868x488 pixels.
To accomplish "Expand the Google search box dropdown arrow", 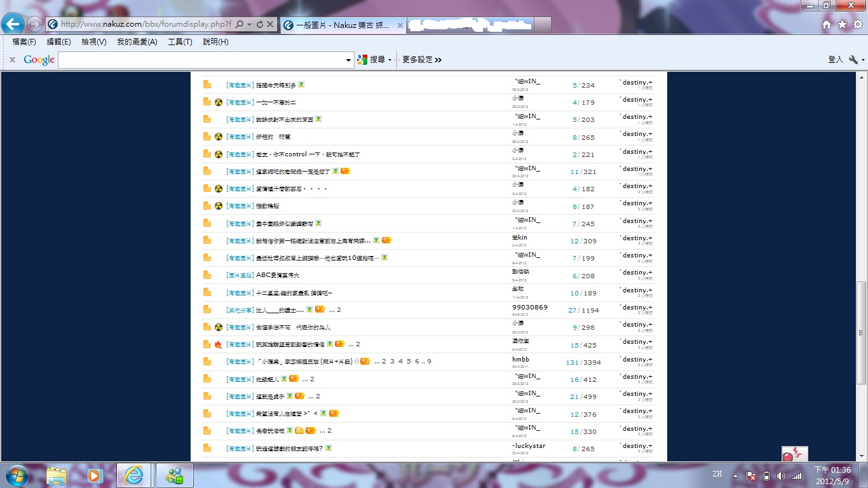I will click(x=348, y=60).
